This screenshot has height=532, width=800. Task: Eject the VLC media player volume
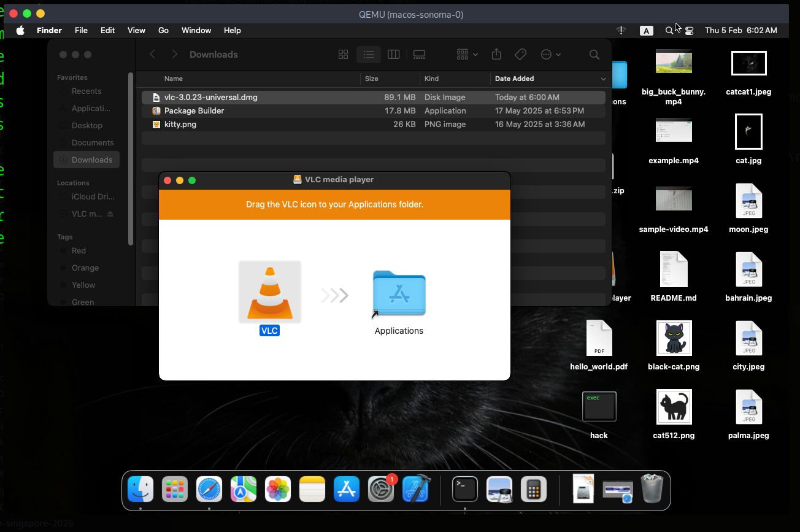coord(110,214)
